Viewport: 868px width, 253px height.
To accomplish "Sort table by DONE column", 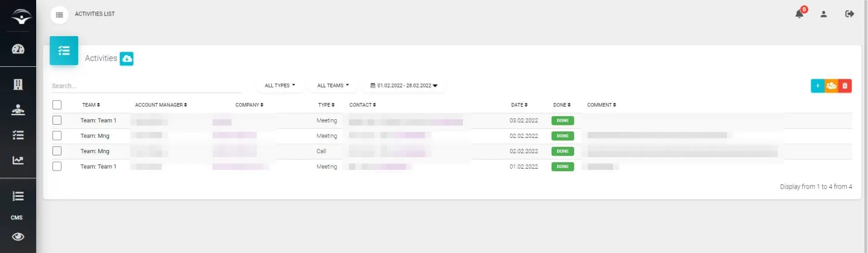I will [562, 105].
